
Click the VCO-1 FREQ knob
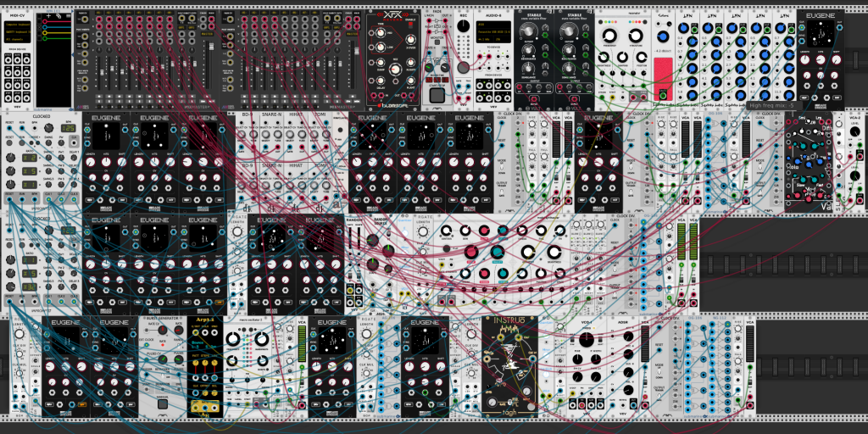tap(587, 340)
